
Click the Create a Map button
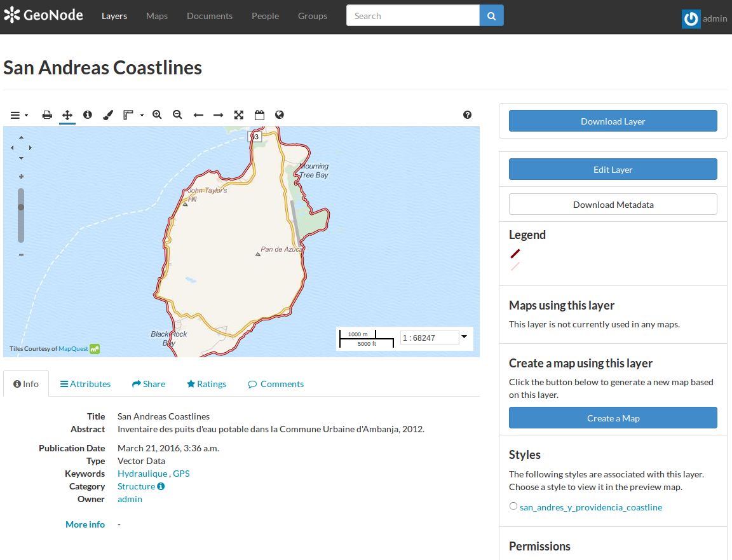(x=613, y=418)
